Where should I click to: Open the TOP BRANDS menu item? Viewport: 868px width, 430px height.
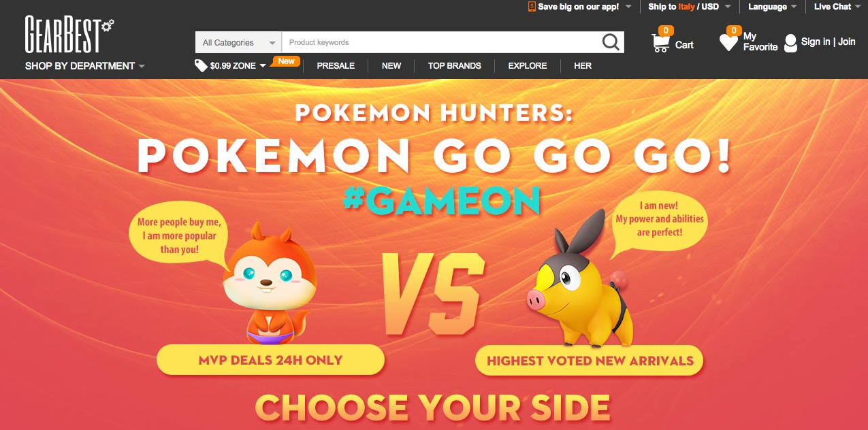[455, 66]
